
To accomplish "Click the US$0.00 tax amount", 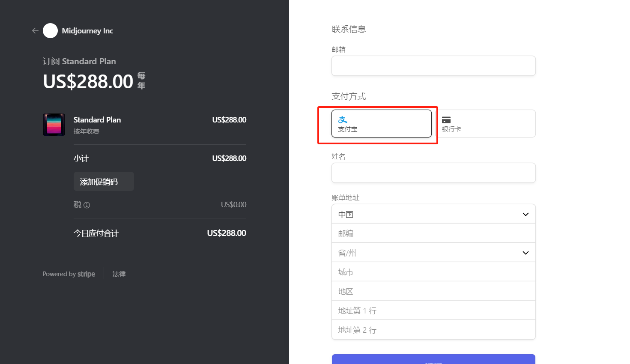I will [x=233, y=205].
